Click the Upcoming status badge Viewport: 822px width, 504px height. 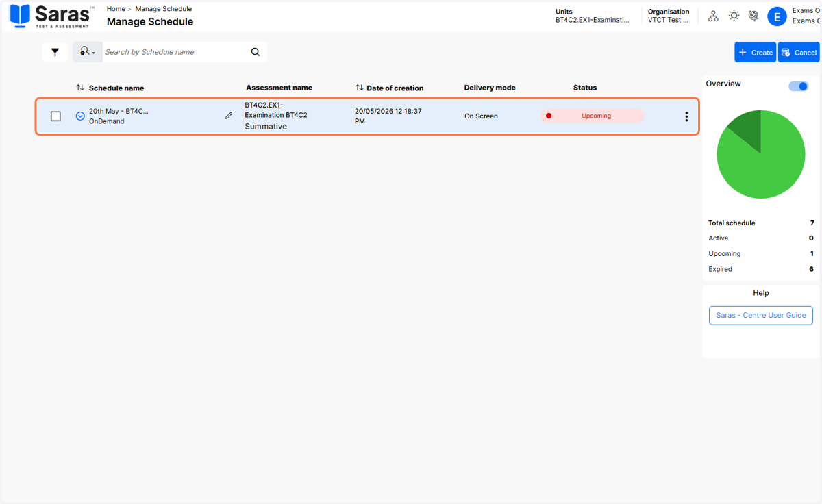pyautogui.click(x=593, y=116)
